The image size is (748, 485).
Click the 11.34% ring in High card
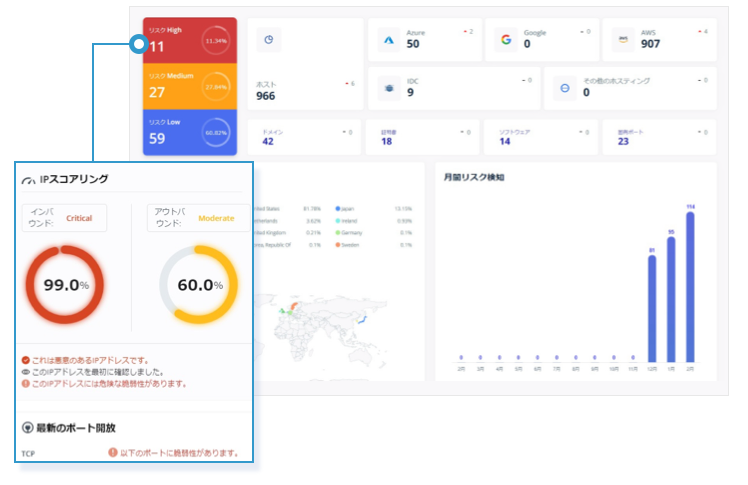[x=216, y=41]
